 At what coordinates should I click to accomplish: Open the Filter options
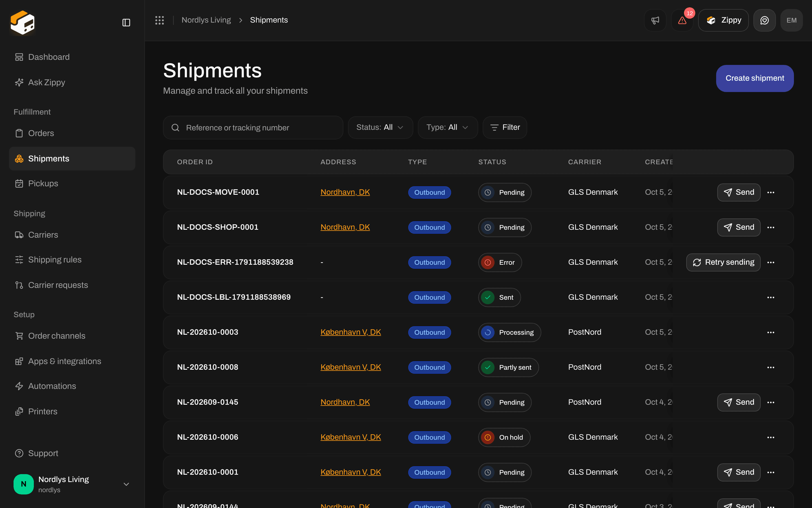505,127
